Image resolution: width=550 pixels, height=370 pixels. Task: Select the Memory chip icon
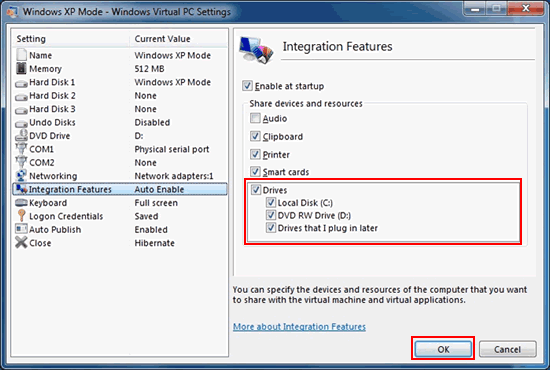pos(21,68)
